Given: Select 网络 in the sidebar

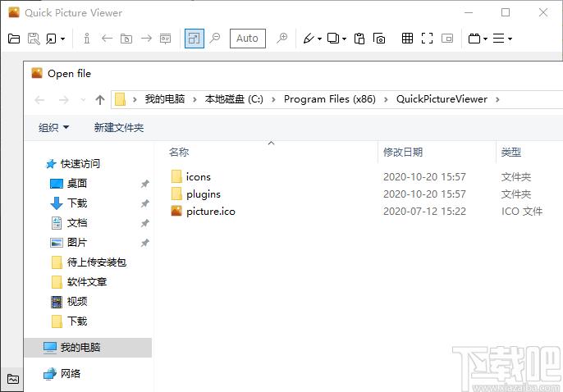Looking at the screenshot, I should tap(62, 373).
